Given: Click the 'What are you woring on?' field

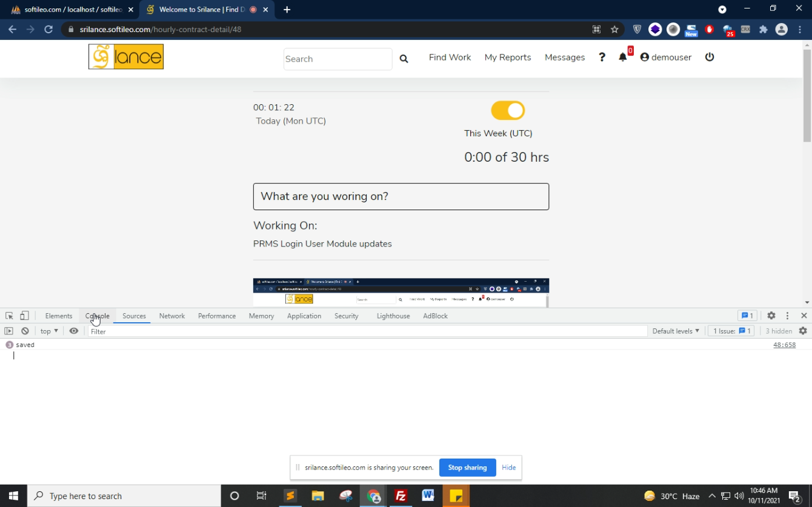Looking at the screenshot, I should point(401,196).
